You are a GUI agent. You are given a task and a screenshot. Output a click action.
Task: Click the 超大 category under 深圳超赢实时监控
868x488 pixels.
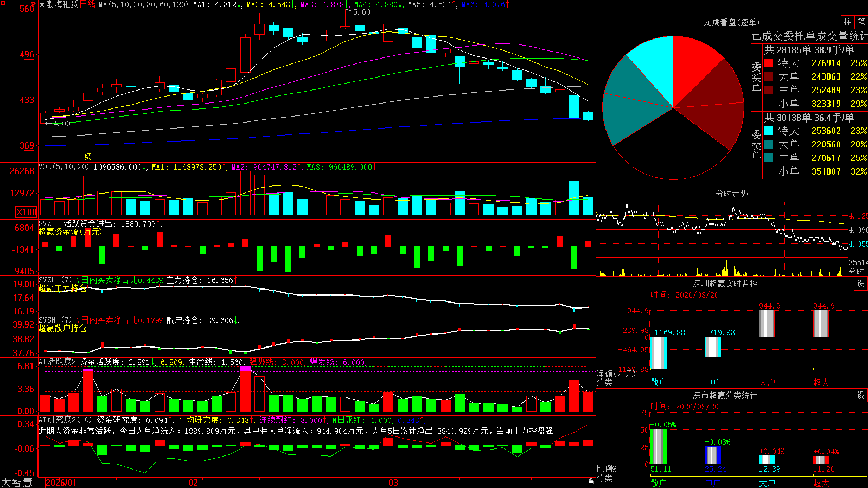point(821,382)
